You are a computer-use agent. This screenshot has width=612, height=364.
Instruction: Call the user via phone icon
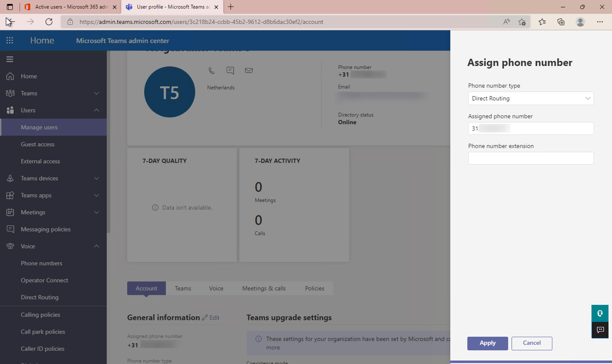point(211,71)
